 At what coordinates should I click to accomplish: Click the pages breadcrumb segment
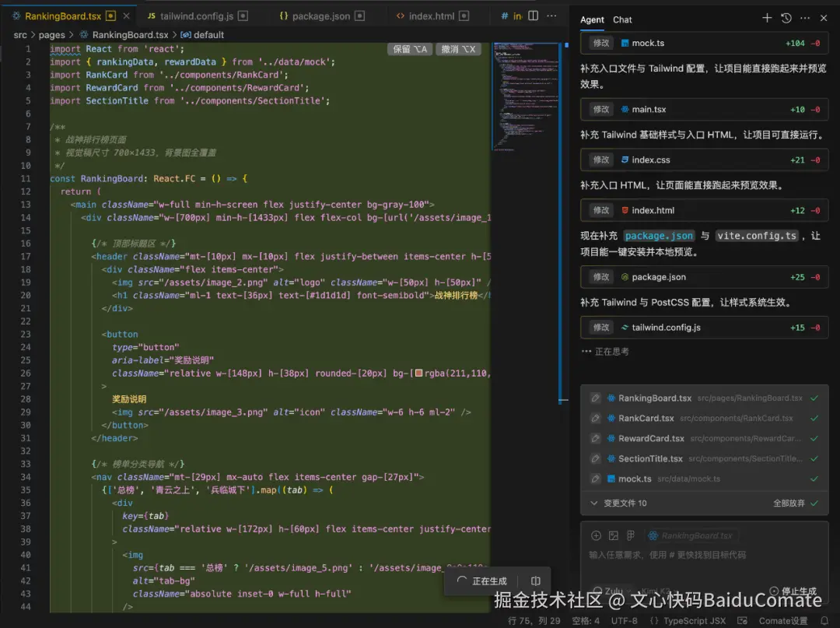click(51, 35)
